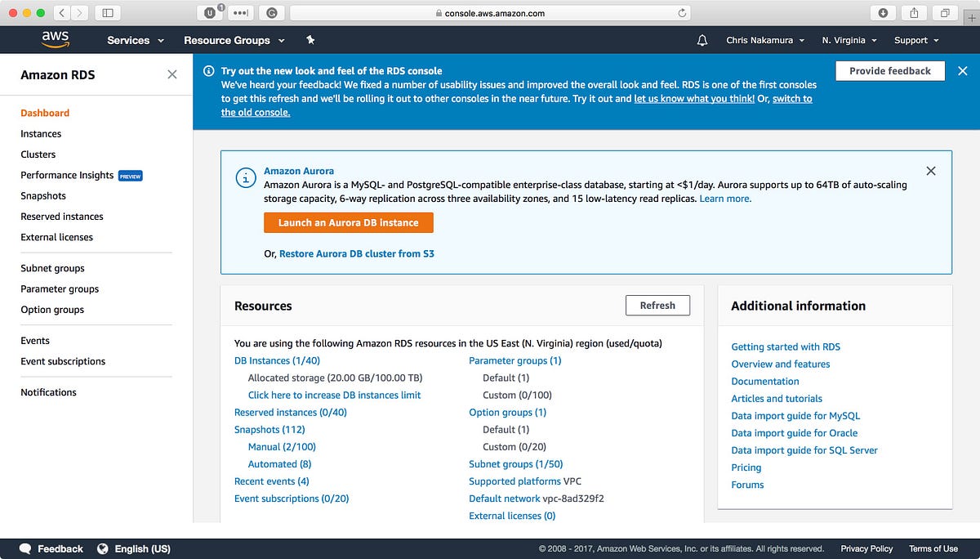Close the Amazon RDS sidebar panel
This screenshot has width=980, height=559.
click(x=172, y=74)
